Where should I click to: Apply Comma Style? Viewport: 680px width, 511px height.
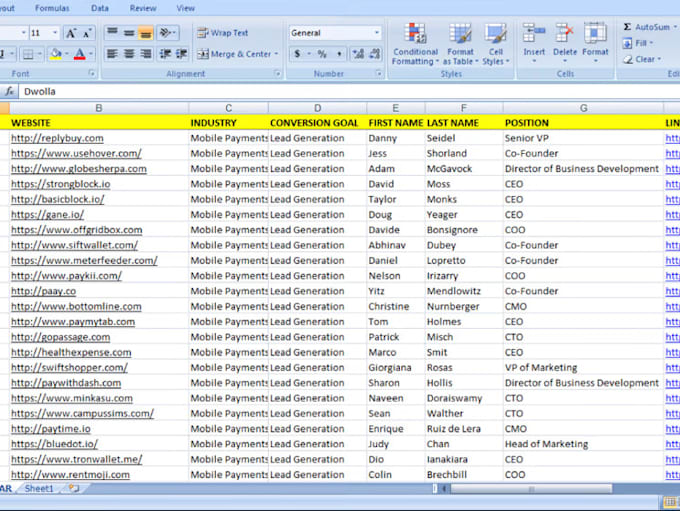point(339,54)
